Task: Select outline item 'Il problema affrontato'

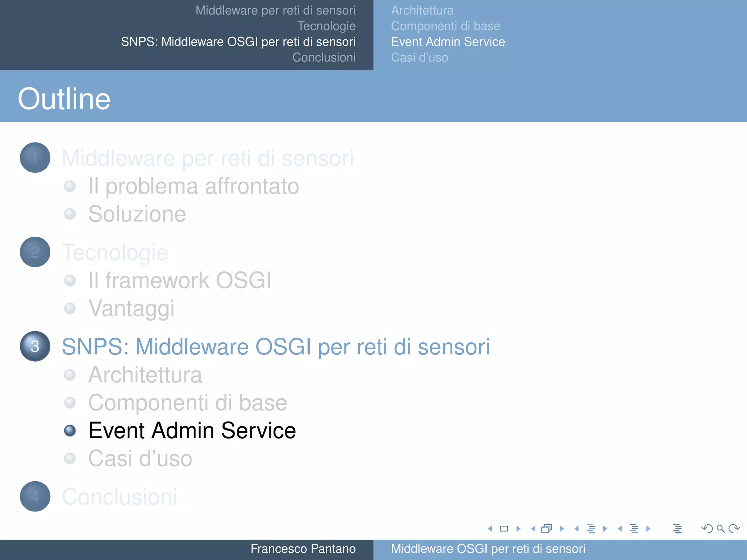Action: point(194,186)
